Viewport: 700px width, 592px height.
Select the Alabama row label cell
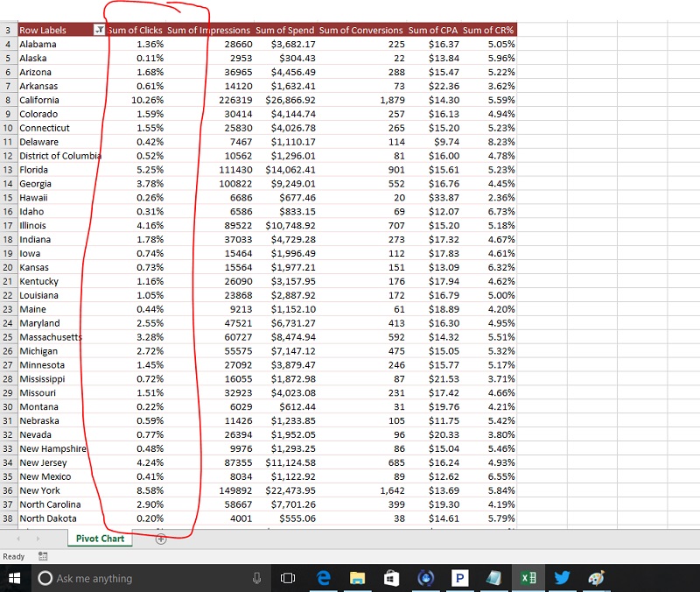click(62, 45)
